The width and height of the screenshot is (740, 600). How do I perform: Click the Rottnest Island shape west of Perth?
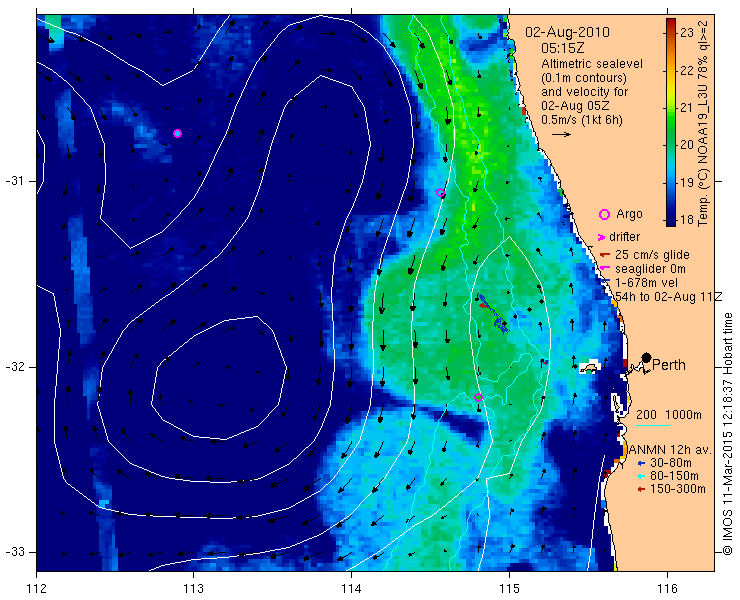pos(589,368)
